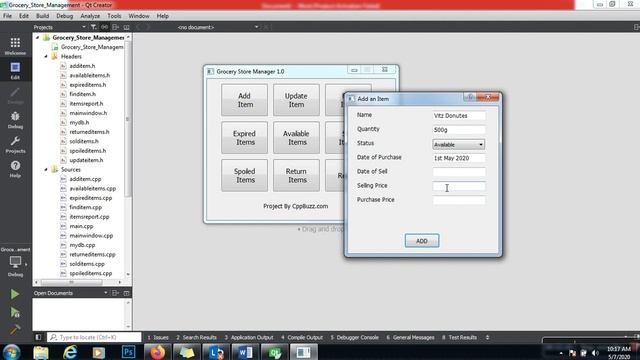Click the Name field with Vitz Donutes
The width and height of the screenshot is (640, 360).
coord(459,116)
